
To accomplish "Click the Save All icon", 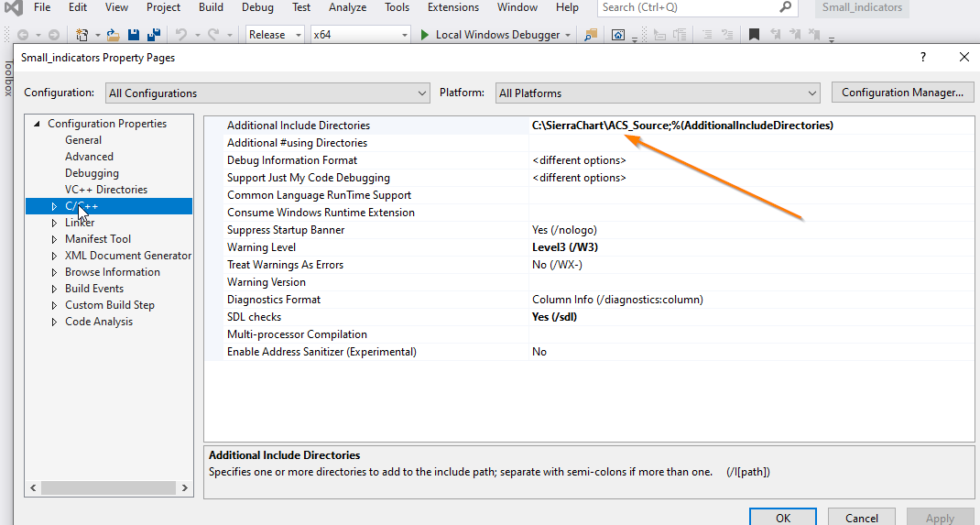I will tap(153, 35).
